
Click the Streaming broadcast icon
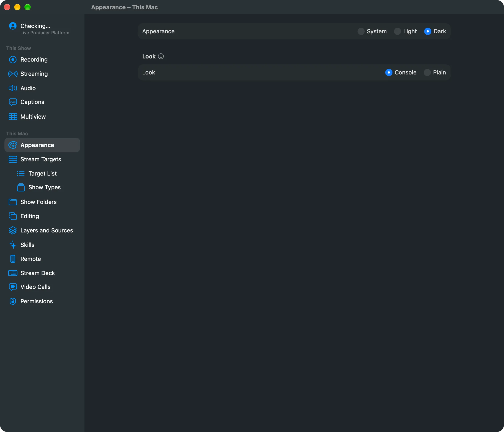pyautogui.click(x=13, y=74)
